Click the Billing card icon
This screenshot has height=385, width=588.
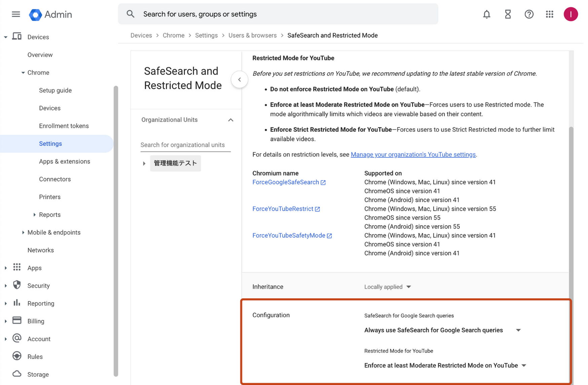click(x=17, y=320)
